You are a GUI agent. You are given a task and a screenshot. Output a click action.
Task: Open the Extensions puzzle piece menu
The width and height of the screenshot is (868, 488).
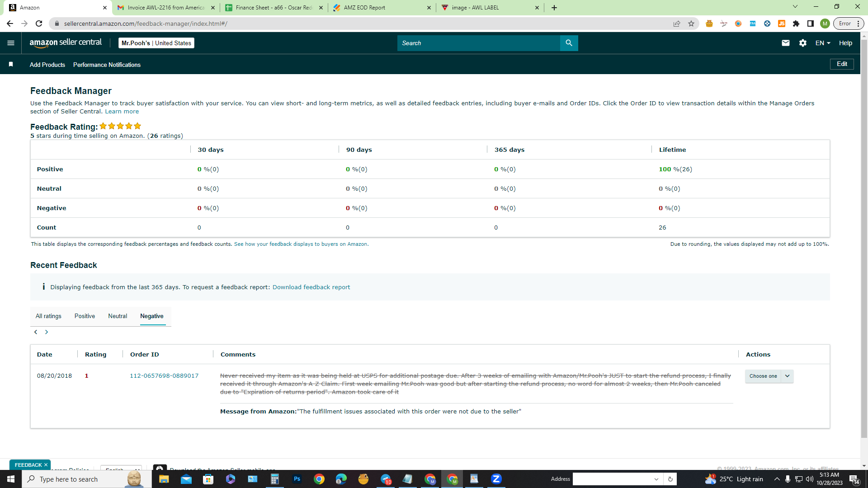pyautogui.click(x=796, y=23)
